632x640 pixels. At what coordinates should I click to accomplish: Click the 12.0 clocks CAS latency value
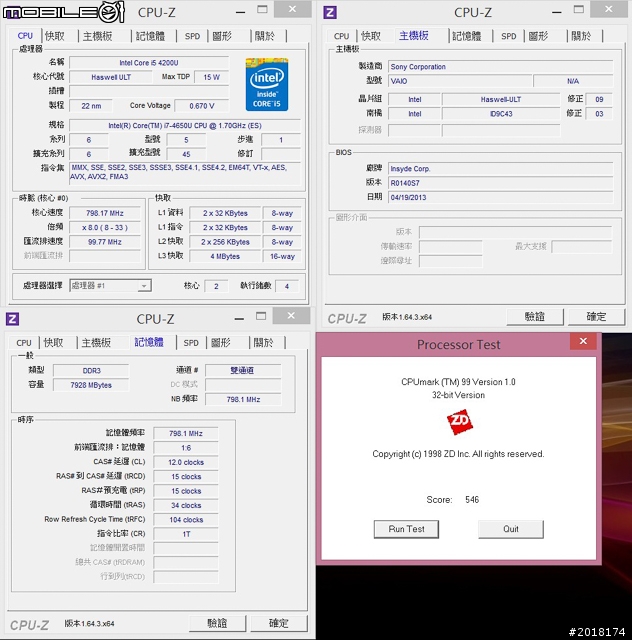[x=186, y=462]
